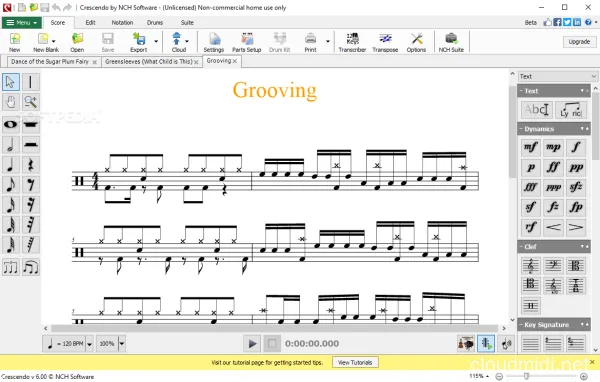The height and width of the screenshot is (382, 600).
Task: Open the NCH Suite
Action: pyautogui.click(x=451, y=42)
